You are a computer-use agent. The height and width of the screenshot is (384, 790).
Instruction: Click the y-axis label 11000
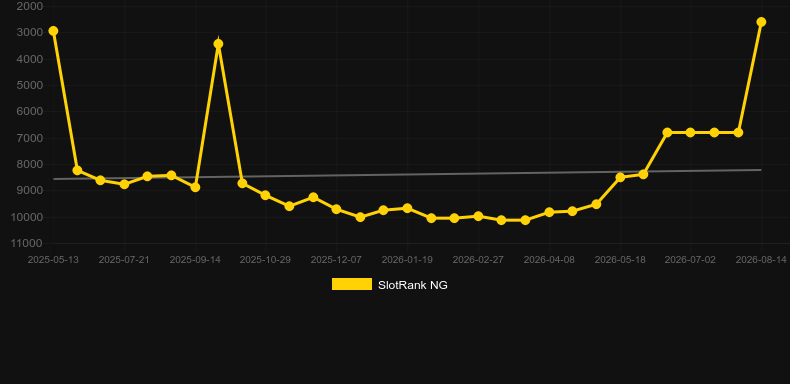click(x=27, y=243)
